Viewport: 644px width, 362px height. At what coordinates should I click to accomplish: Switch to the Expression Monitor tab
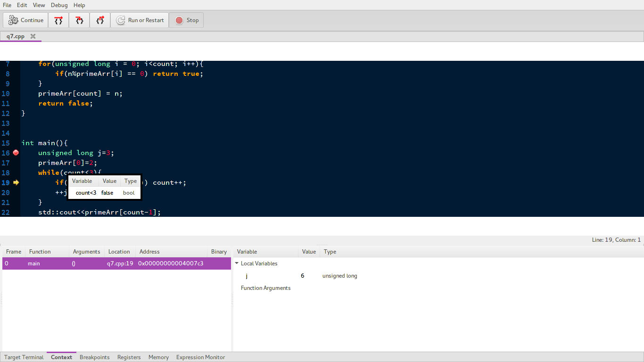tap(200, 357)
